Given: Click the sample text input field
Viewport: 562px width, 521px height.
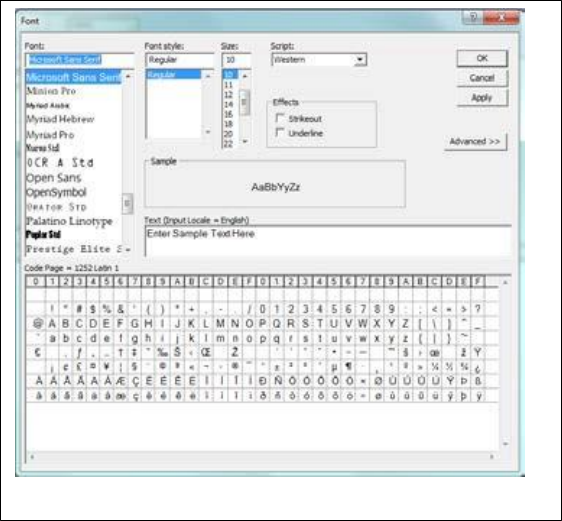Looking at the screenshot, I should pos(328,241).
